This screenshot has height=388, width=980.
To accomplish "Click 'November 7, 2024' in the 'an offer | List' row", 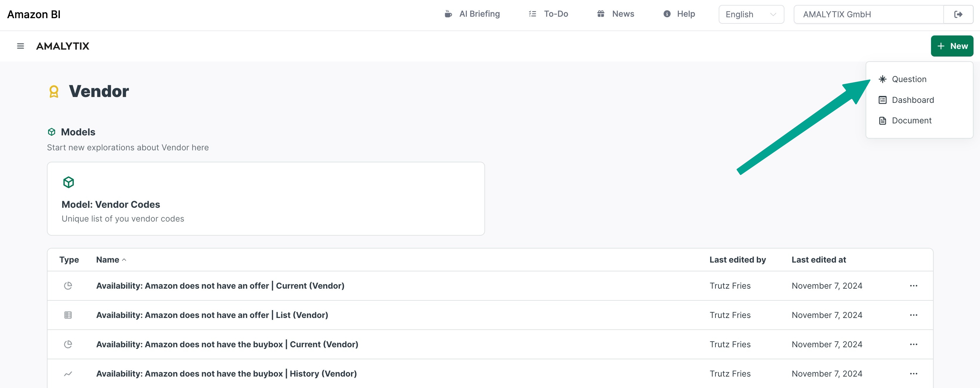I will click(827, 315).
